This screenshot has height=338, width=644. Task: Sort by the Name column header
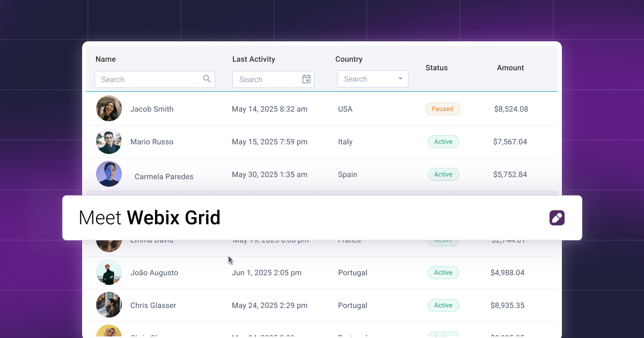[106, 59]
